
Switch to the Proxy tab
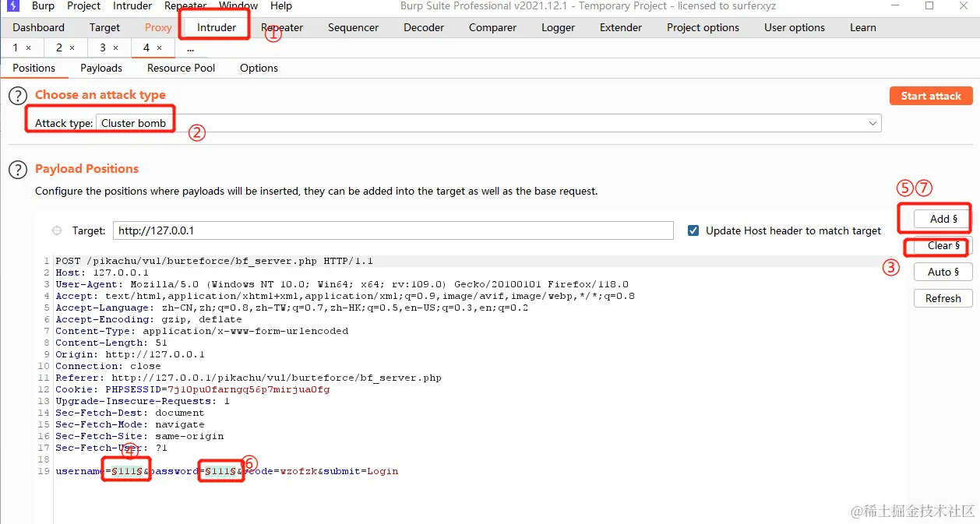(158, 27)
